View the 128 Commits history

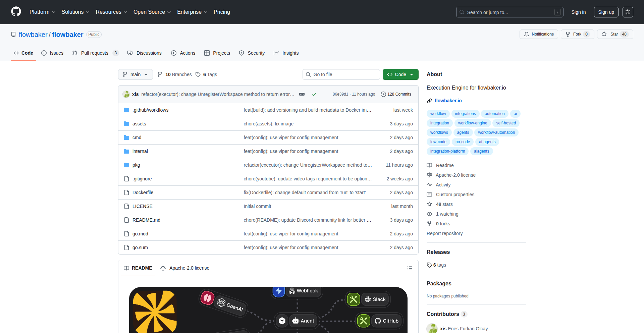pos(396,94)
